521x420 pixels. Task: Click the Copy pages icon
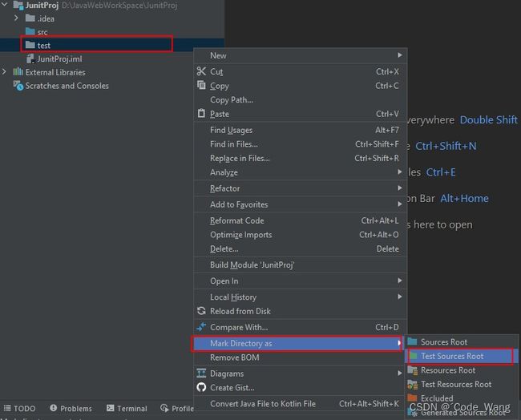point(201,86)
